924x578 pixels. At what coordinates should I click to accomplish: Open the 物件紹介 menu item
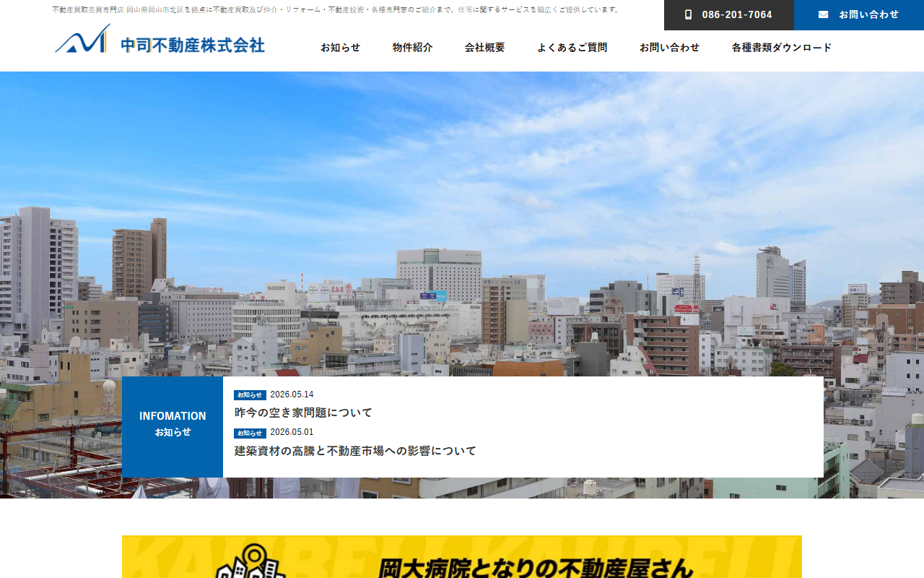(413, 48)
